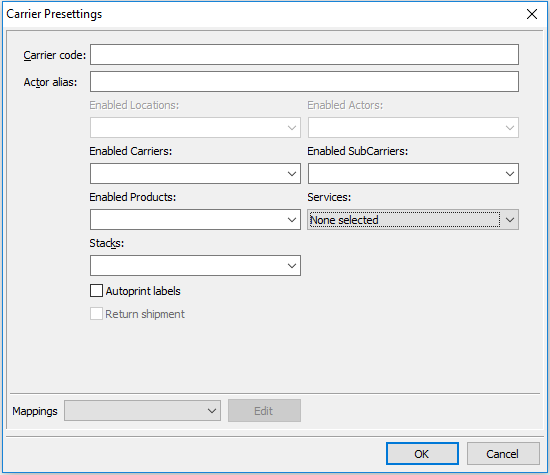Open the Mappings dropdown
Image resolution: width=550 pixels, height=475 pixels.
tap(142, 410)
